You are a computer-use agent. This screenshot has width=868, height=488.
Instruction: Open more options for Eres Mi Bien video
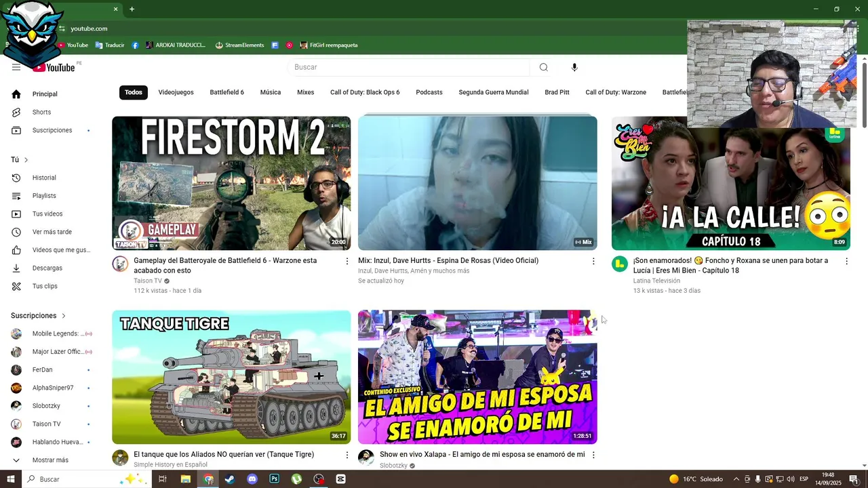click(846, 261)
